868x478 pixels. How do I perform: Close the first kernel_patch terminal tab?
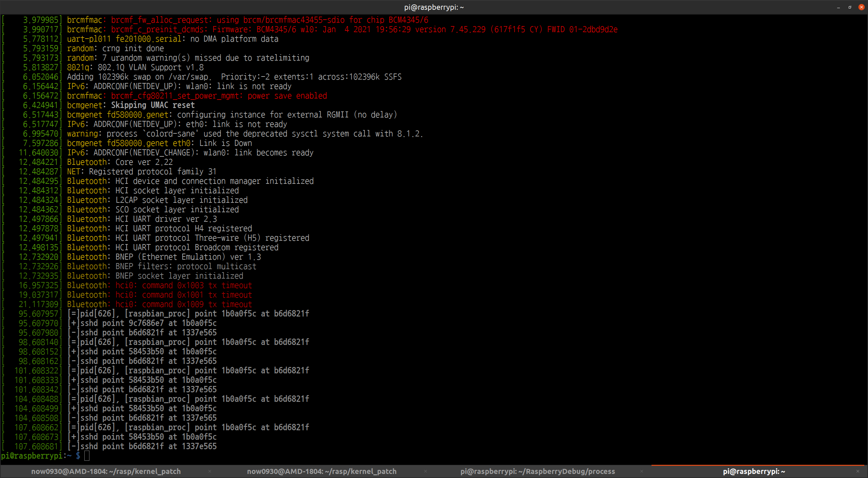pyautogui.click(x=209, y=471)
